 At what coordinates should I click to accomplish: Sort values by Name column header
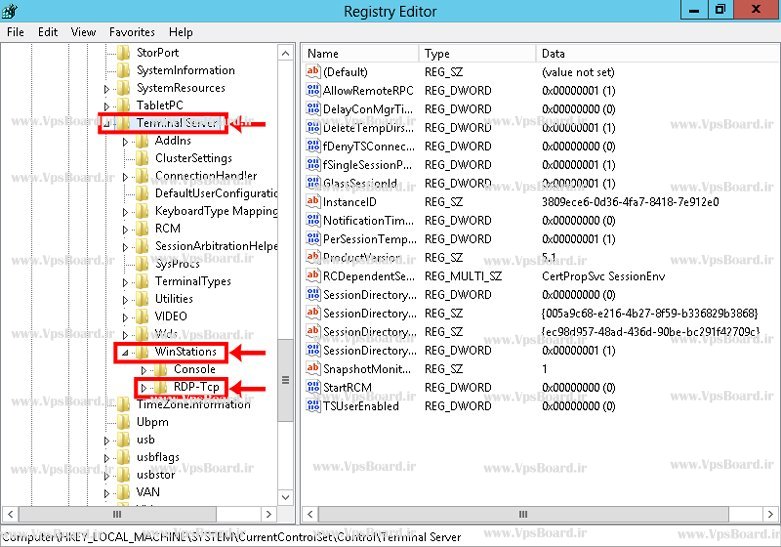pos(360,53)
